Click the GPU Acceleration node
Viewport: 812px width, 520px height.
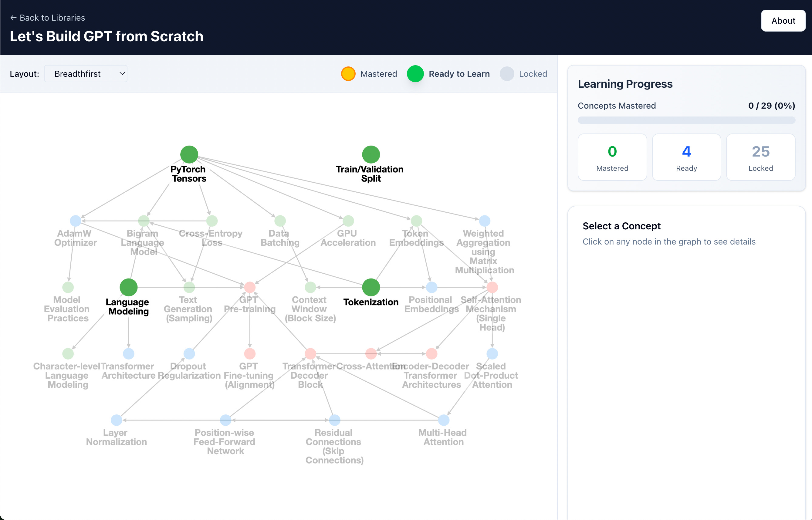348,221
